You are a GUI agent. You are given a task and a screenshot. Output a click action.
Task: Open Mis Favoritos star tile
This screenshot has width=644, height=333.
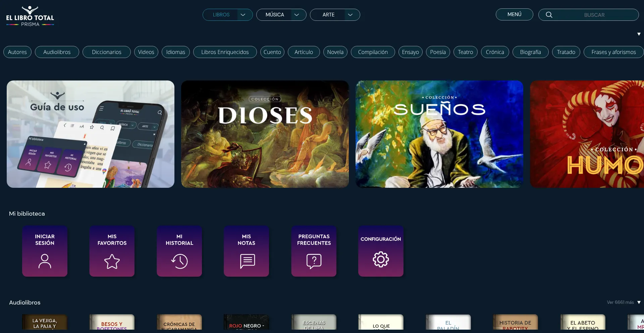112,251
